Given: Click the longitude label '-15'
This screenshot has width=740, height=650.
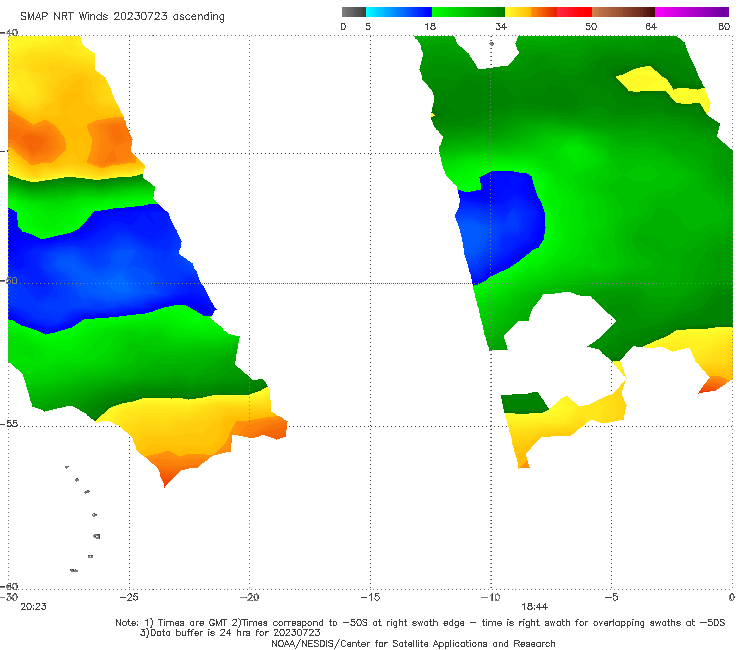Looking at the screenshot, I should click(x=370, y=597).
